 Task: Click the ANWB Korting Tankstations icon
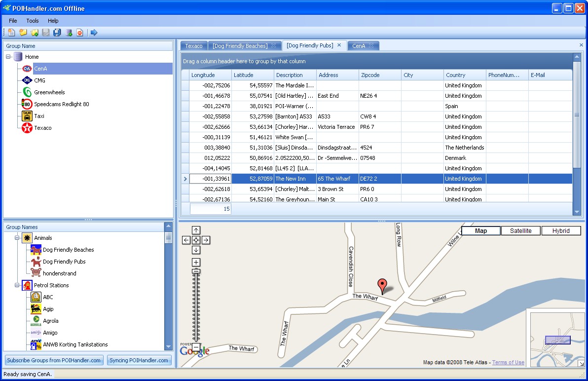(36, 344)
